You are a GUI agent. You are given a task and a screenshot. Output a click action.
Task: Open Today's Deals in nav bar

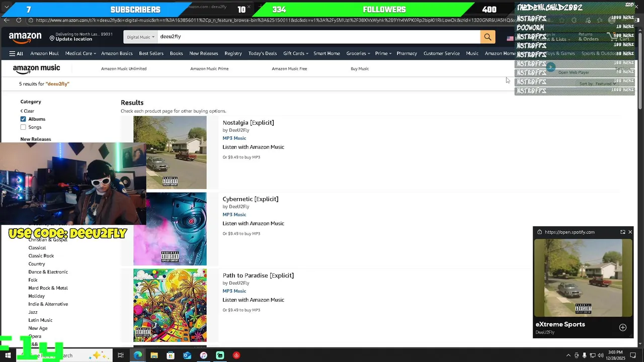coord(263,53)
